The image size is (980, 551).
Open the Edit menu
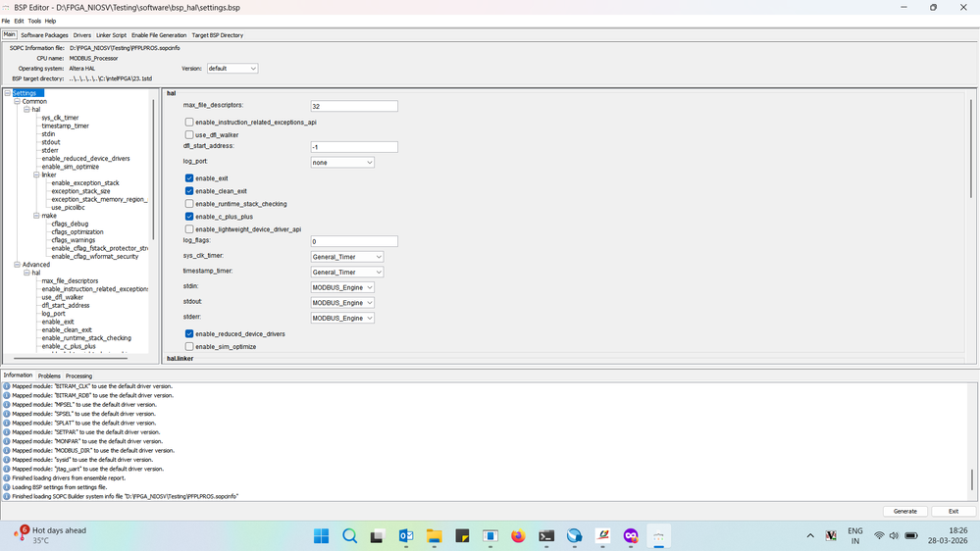[20, 21]
